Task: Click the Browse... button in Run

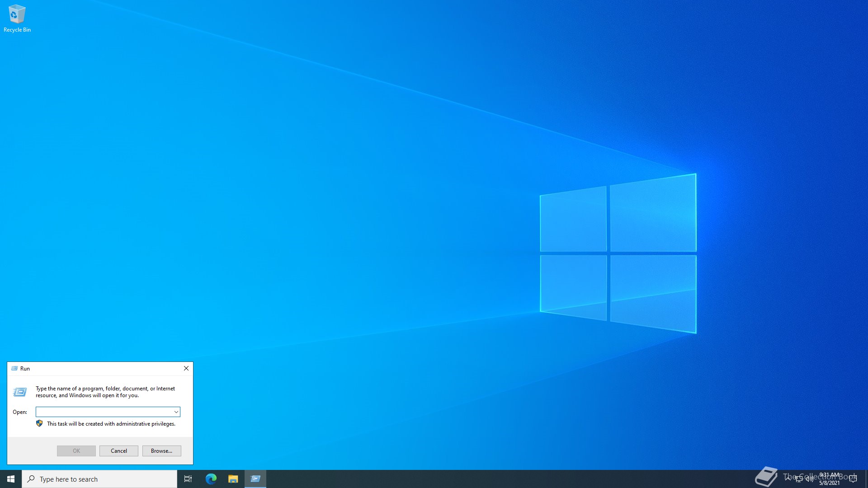Action: click(161, 451)
